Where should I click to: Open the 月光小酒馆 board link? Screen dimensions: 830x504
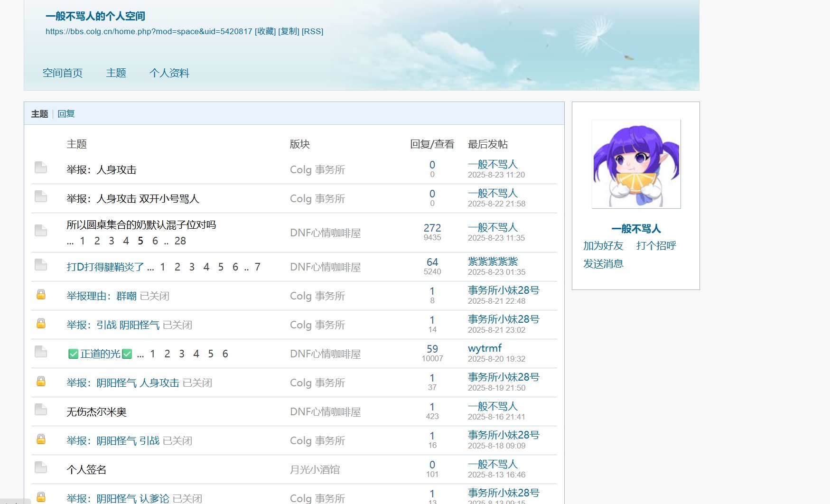315,470
